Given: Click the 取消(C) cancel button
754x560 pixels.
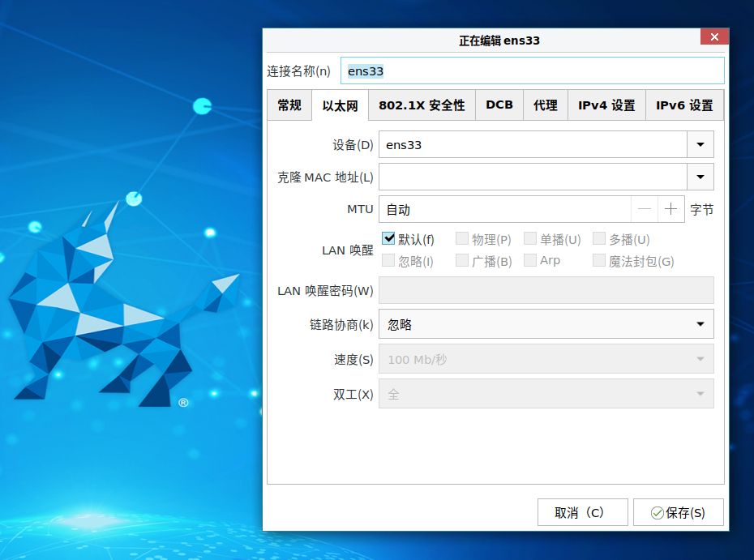Looking at the screenshot, I should [582, 512].
